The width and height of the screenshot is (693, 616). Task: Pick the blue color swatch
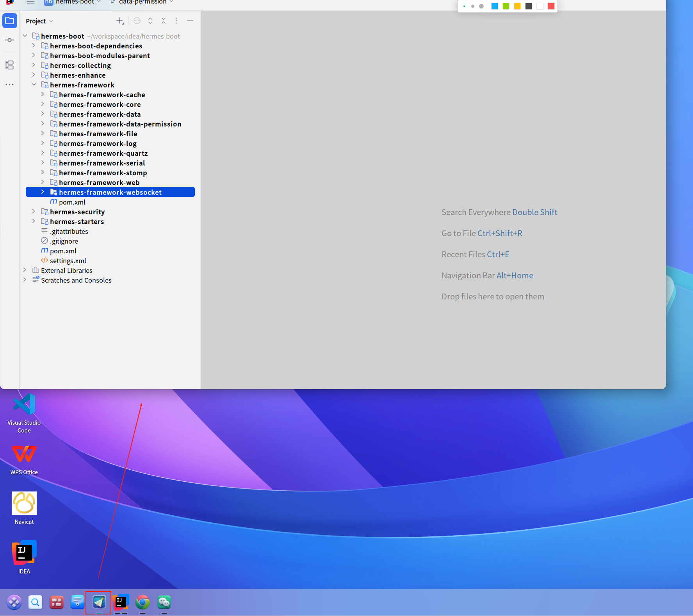pyautogui.click(x=494, y=6)
